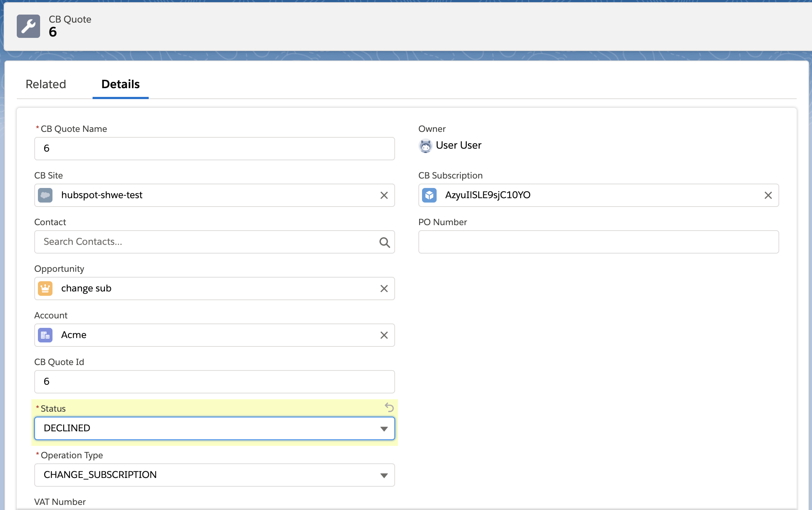Click the Contact search magnifier icon
812x510 pixels.
click(x=384, y=242)
